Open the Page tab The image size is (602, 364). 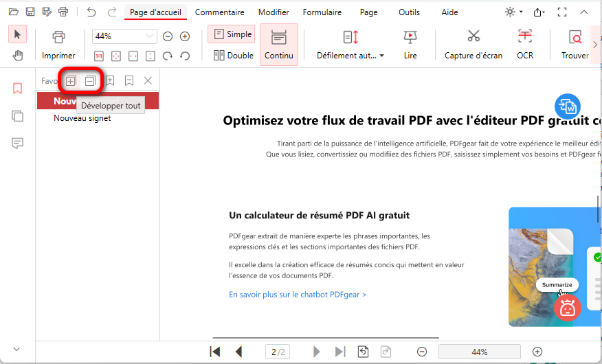pos(368,12)
